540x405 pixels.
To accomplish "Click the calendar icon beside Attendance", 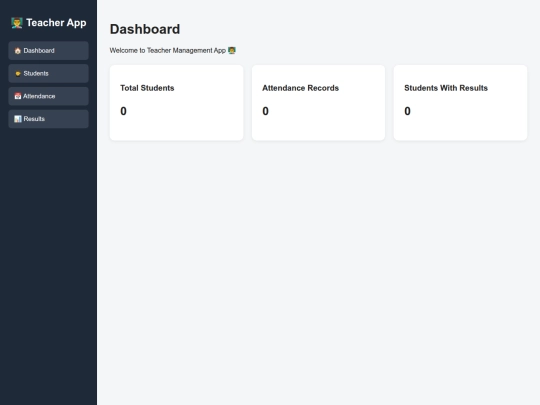I will tap(18, 96).
